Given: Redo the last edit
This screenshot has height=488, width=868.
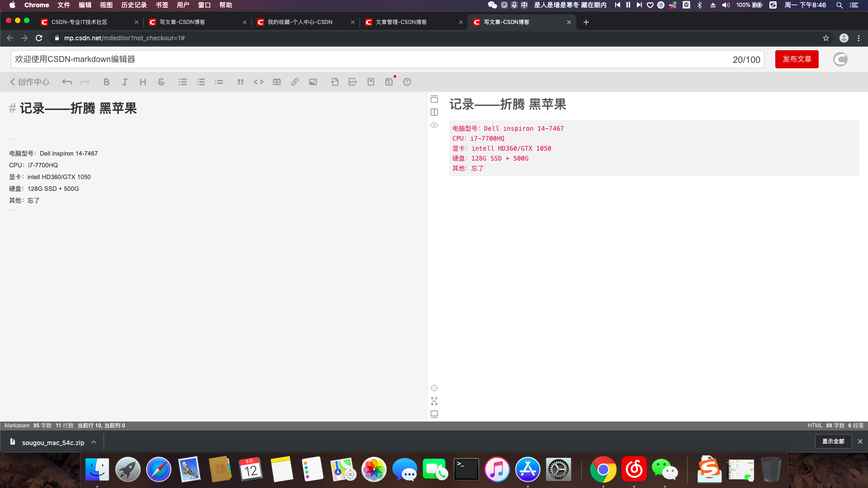Looking at the screenshot, I should 85,82.
